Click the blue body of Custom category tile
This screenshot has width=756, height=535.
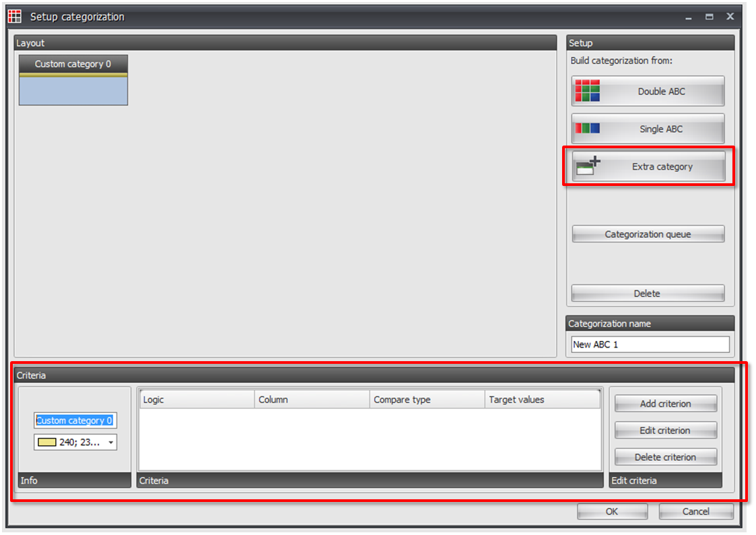point(73,91)
